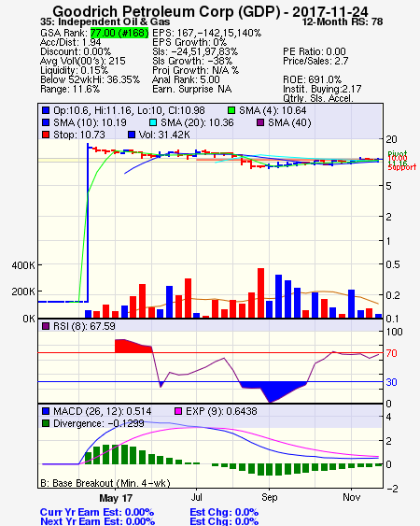This screenshot has width=420, height=526.
Task: Click the 'Acc/Dist: 1.94' value
Action: (x=70, y=42)
